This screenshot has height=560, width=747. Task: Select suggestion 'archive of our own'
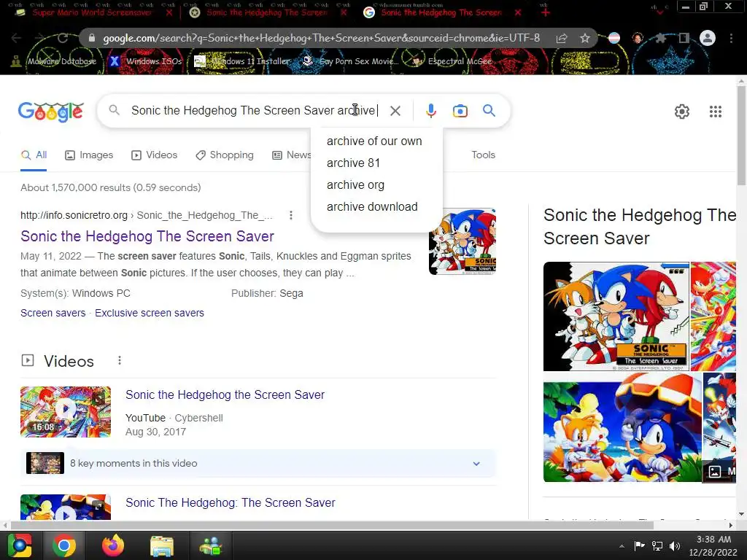point(374,141)
